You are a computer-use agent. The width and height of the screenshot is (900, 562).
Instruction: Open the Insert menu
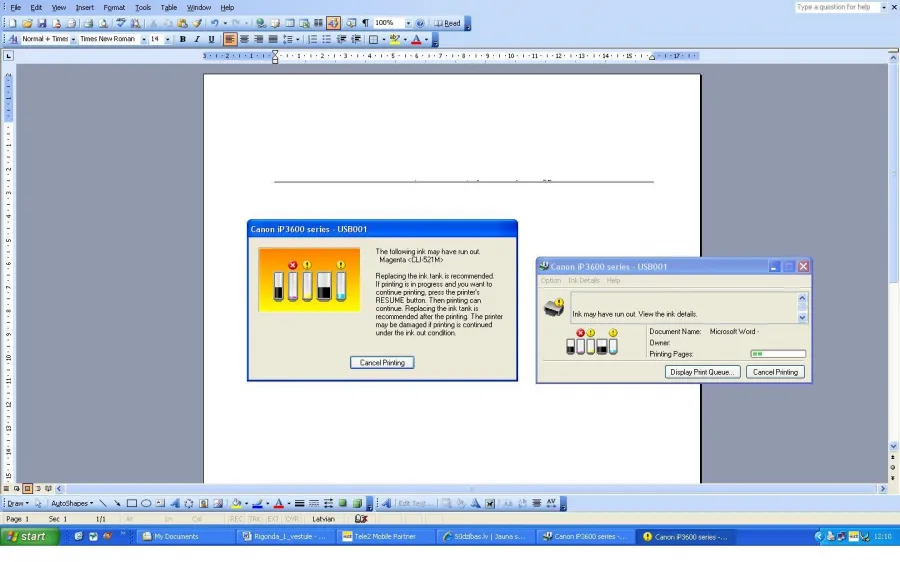(84, 7)
